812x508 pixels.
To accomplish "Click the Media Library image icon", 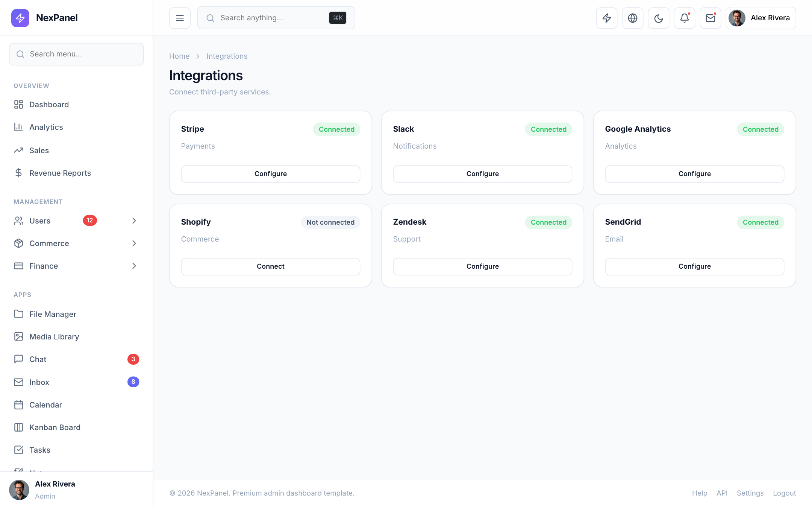I will pyautogui.click(x=19, y=336).
